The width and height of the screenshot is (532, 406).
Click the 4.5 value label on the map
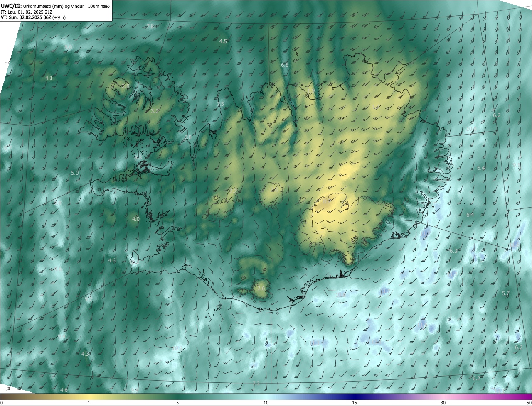click(x=223, y=41)
